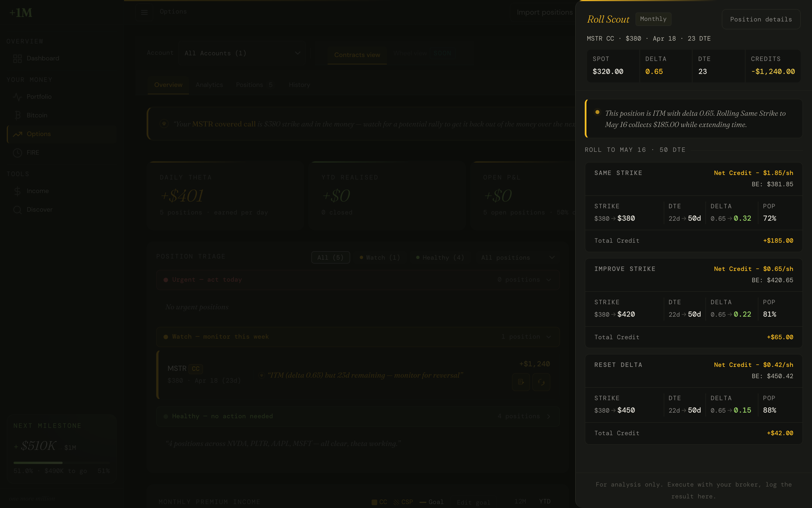Click the Dashboard grid icon in sidebar
The height and width of the screenshot is (508, 812).
click(x=17, y=58)
